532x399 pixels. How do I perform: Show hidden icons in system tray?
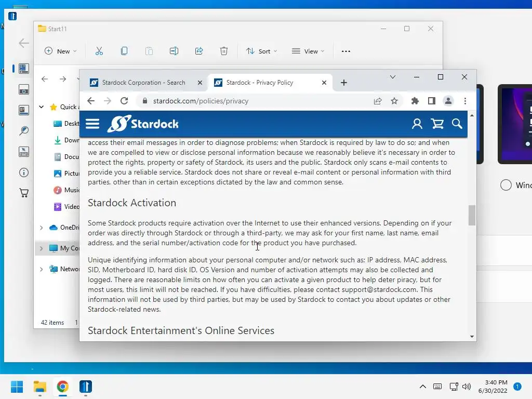coord(423,387)
